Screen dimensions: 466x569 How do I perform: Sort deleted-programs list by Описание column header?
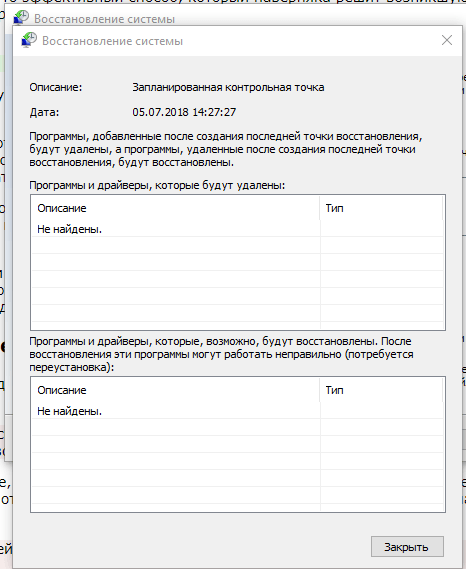click(175, 208)
